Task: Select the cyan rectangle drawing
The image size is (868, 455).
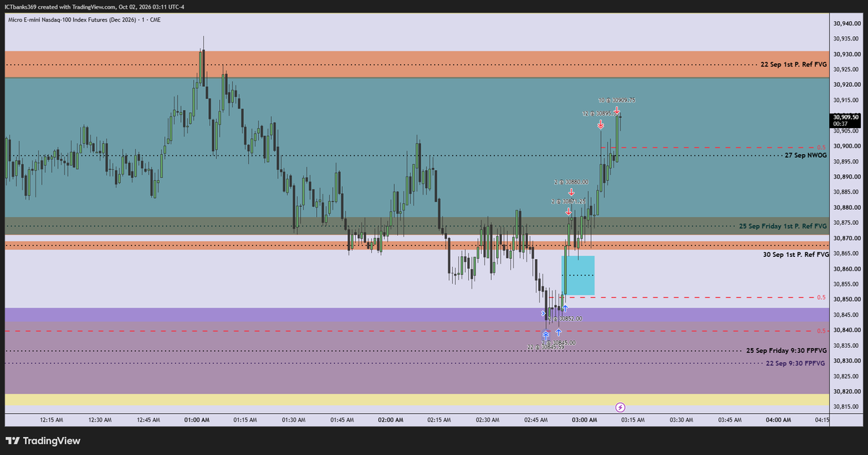Action: [x=579, y=275]
